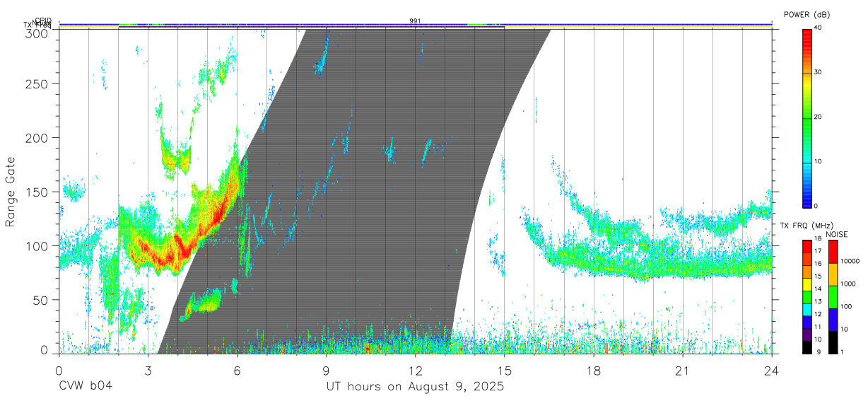
Task: Click the "Range Gate" y-axis label
Action: point(11,192)
